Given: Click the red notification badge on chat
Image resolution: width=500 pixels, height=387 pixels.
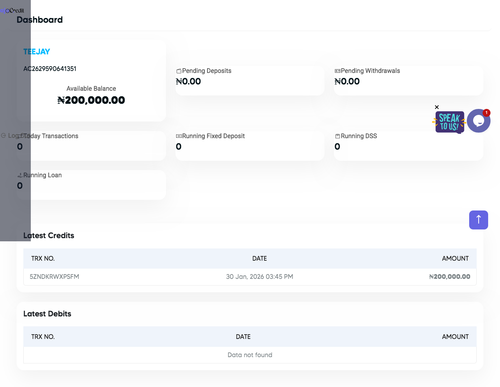Looking at the screenshot, I should [486, 113].
